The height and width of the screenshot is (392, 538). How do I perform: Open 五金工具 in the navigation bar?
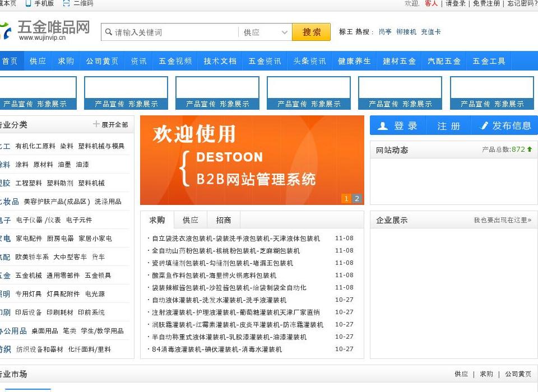point(489,61)
